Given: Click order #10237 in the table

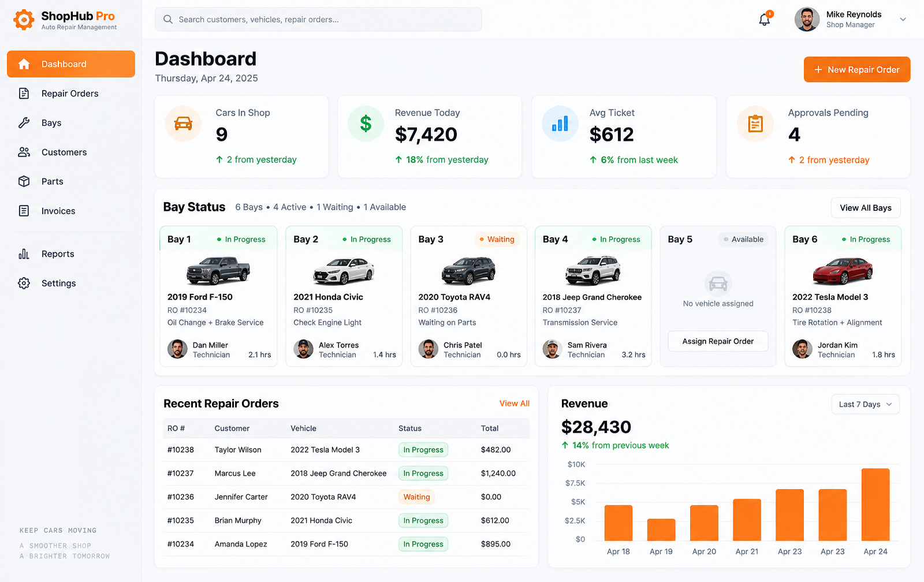Looking at the screenshot, I should coord(181,473).
